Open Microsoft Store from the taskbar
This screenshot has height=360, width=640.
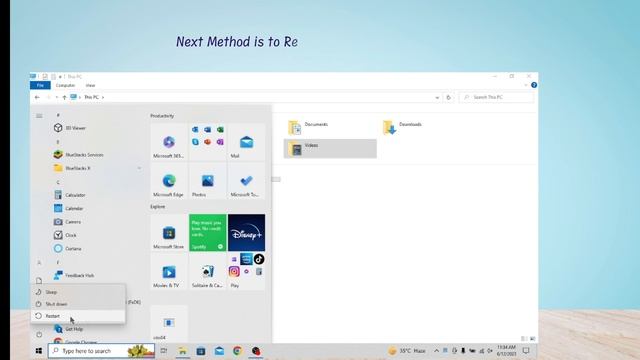[x=201, y=351]
